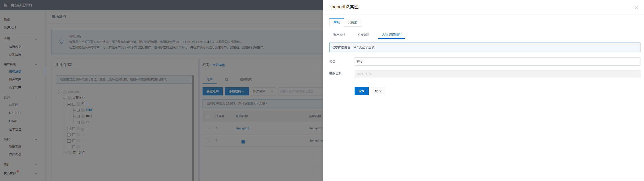This screenshot has height=181, width=644.
Task: Dismiss the organization tree hint banner
Action: tap(187, 79)
